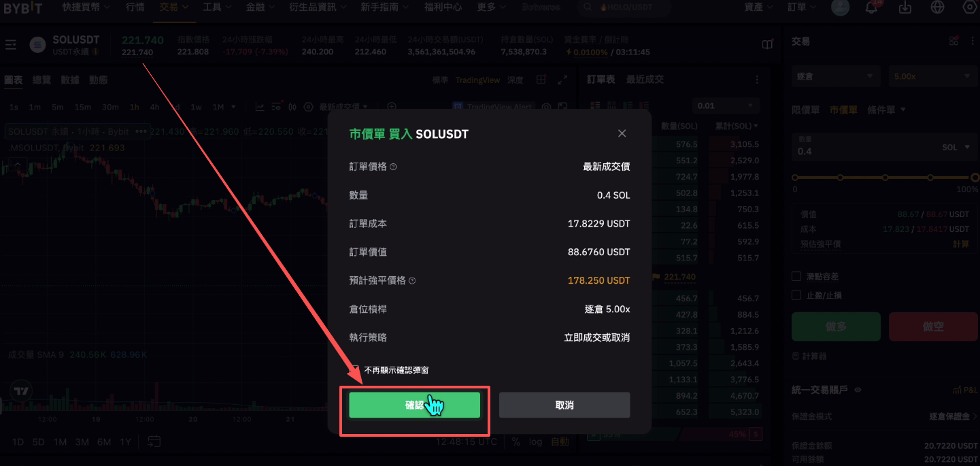Cancel the order with 取消 button
Screen dimensions: 980x466
coord(564,405)
